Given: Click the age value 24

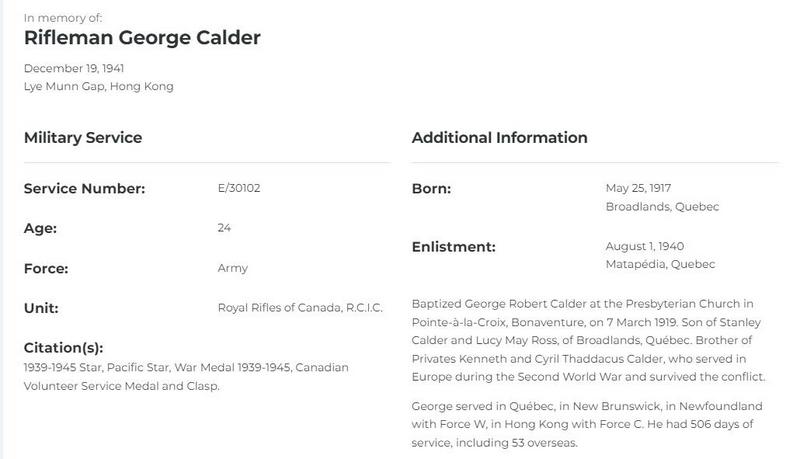Looking at the screenshot, I should [x=224, y=228].
